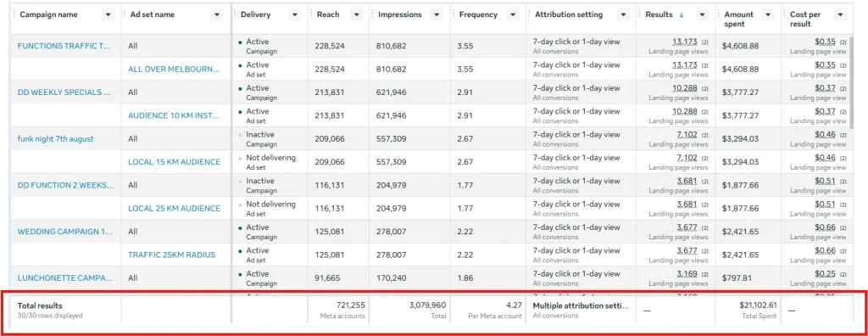Select reach 228,524 in FUNCTIONS TRAFFIC campaign row
The height and width of the screenshot is (336, 868).
(331, 47)
